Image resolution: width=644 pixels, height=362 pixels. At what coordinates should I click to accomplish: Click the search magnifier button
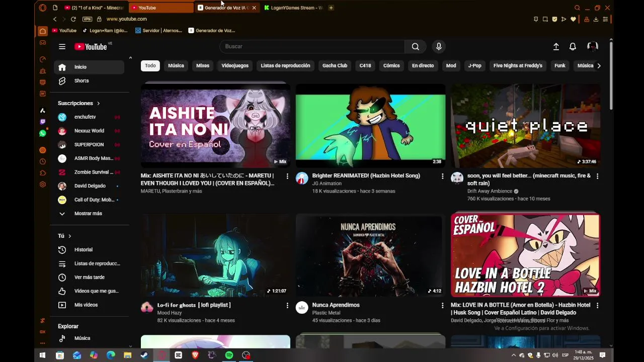[x=416, y=46]
